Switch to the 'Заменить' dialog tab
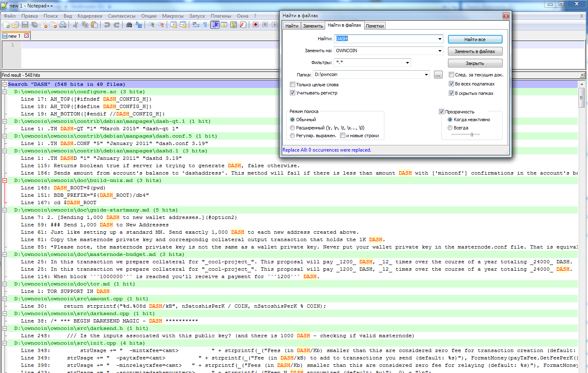 [x=313, y=26]
